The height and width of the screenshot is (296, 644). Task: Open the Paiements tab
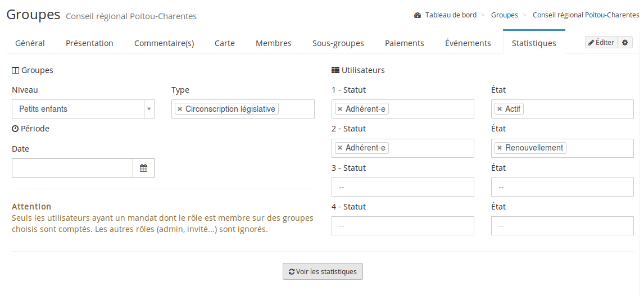[x=404, y=43]
